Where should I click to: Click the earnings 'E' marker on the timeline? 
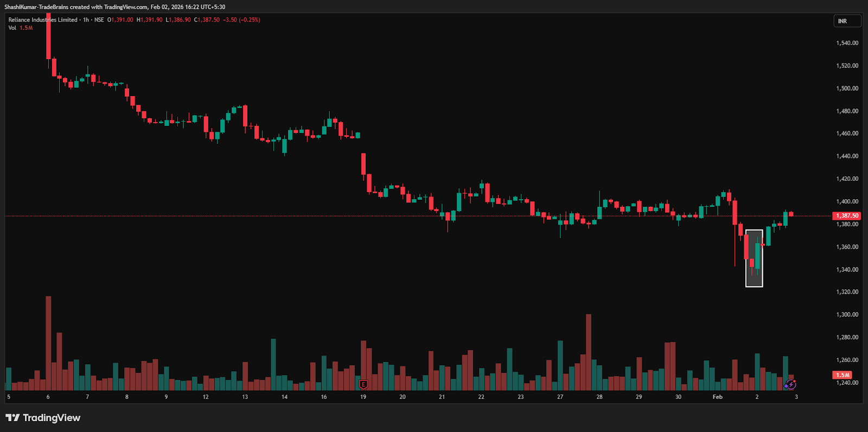click(363, 385)
